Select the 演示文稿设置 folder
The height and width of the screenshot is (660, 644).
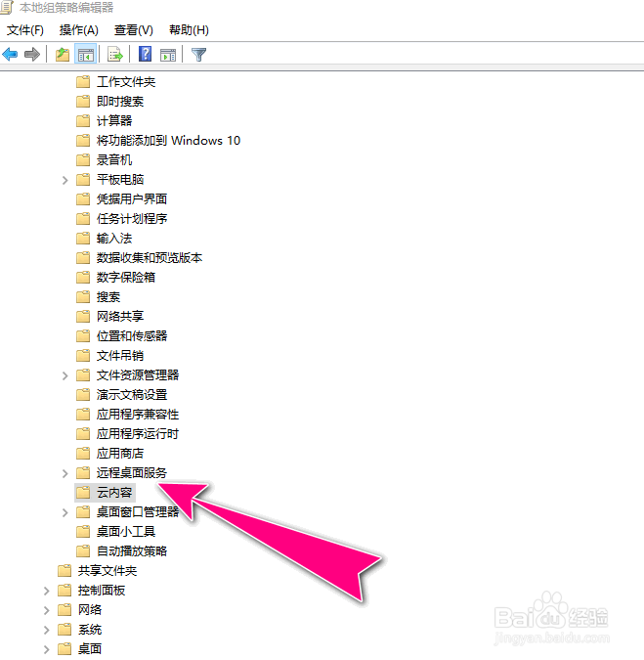click(x=132, y=395)
